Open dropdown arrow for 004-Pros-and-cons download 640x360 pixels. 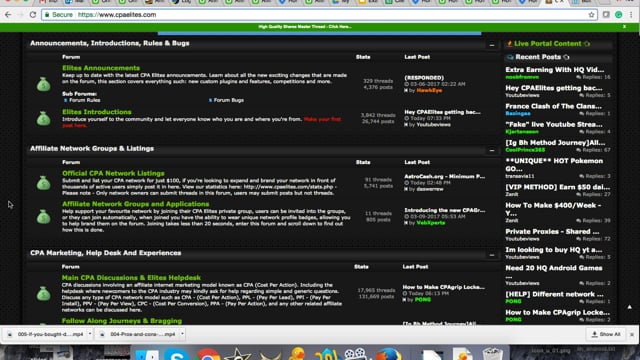click(x=182, y=334)
